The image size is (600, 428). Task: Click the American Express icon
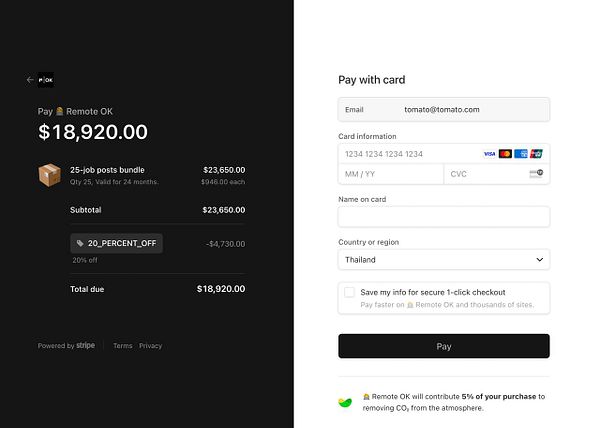(521, 154)
